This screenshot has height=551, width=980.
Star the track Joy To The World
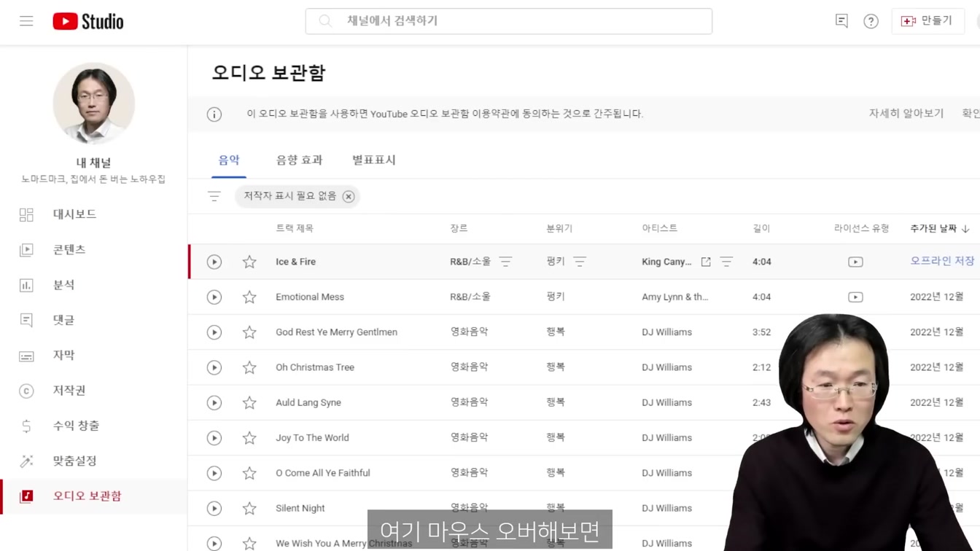(x=249, y=438)
